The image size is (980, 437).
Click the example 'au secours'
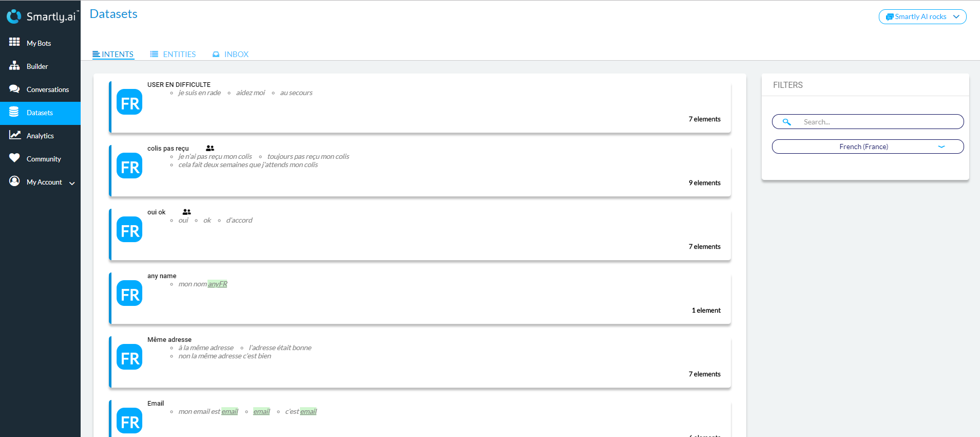tap(296, 93)
